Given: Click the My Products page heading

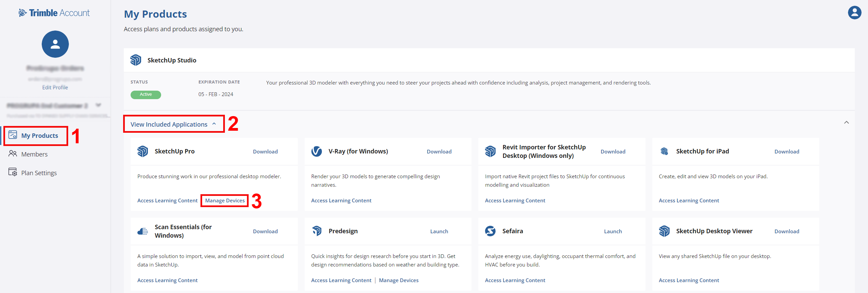Looking at the screenshot, I should 155,14.
